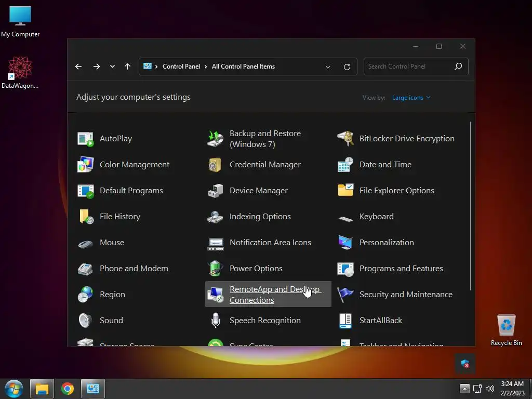The width and height of the screenshot is (532, 399).
Task: Click the Region globe icon
Action: point(85,295)
